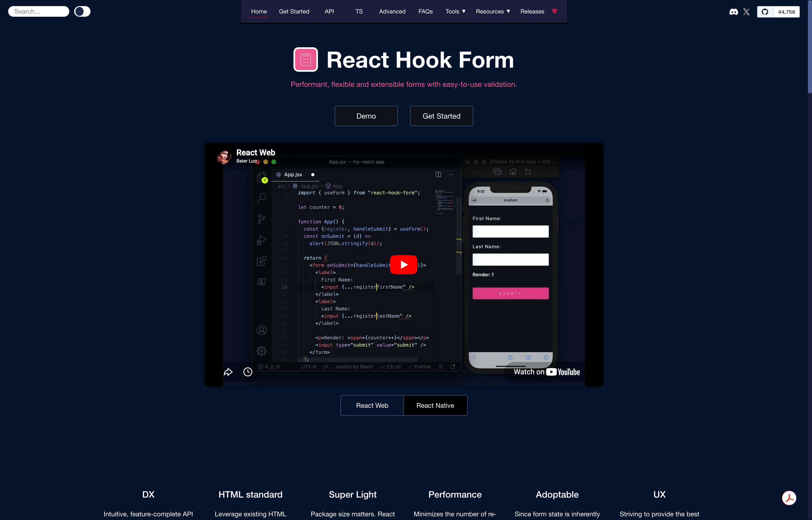Expand the Resources dropdown menu
Viewport: 812px width, 520px height.
tap(493, 11)
